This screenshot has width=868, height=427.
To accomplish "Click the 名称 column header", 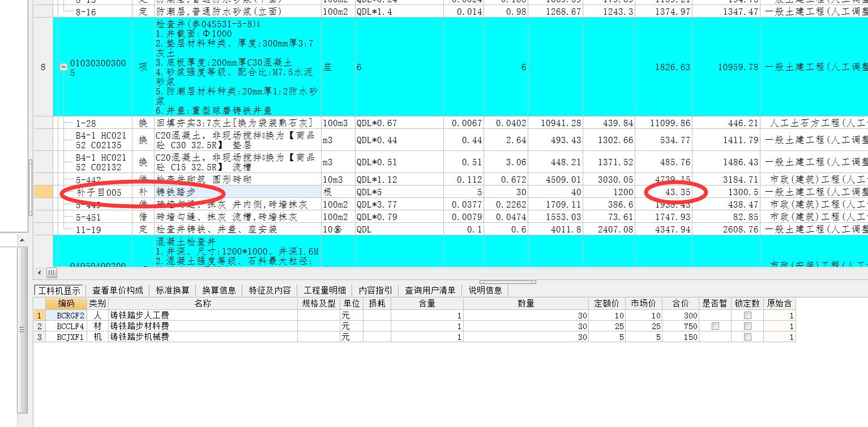I will tap(203, 304).
